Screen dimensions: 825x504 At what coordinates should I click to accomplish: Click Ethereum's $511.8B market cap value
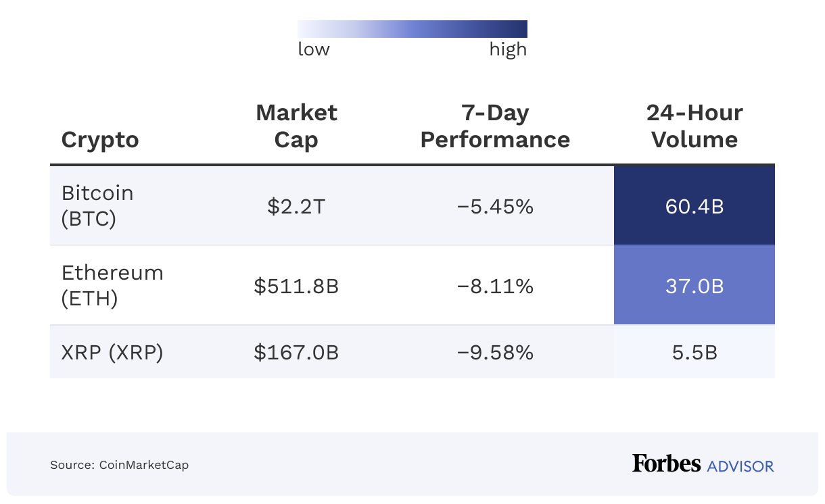click(296, 286)
